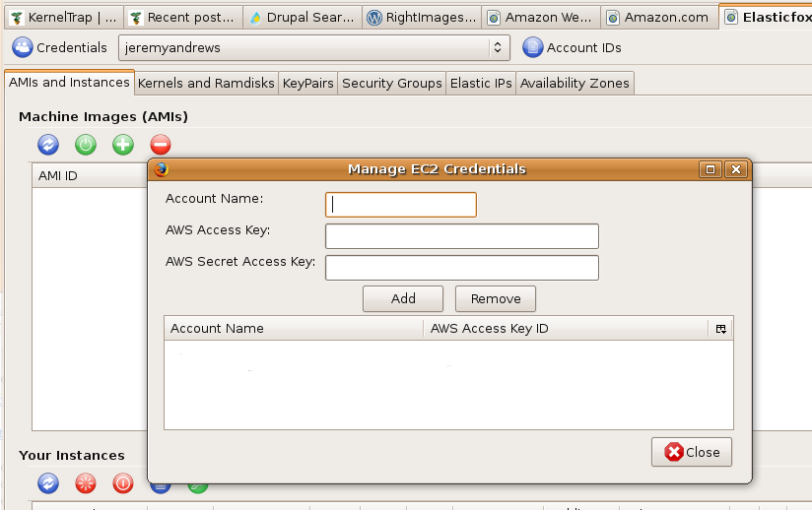This screenshot has width=812, height=510.
Task: Click the red starburst reboot instance icon
Action: click(86, 483)
